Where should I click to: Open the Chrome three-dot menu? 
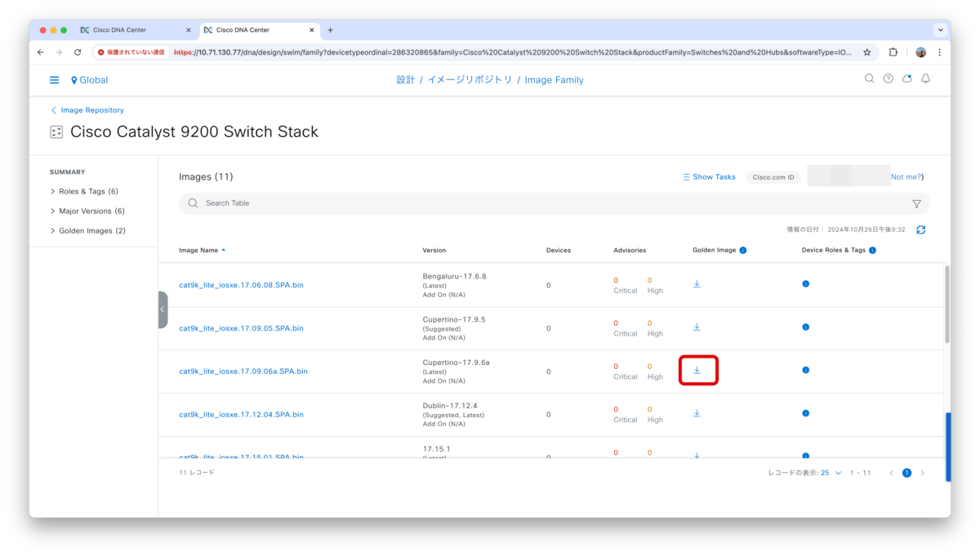click(x=939, y=52)
